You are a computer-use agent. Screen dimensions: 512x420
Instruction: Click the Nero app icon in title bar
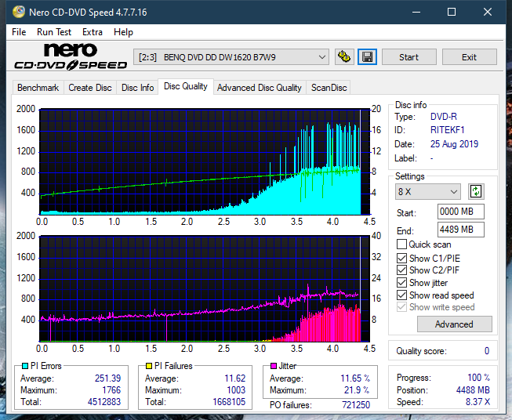19,12
